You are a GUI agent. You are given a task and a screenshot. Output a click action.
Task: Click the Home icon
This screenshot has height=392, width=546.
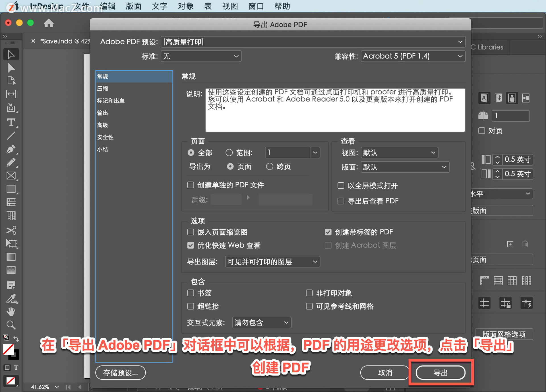pyautogui.click(x=49, y=23)
